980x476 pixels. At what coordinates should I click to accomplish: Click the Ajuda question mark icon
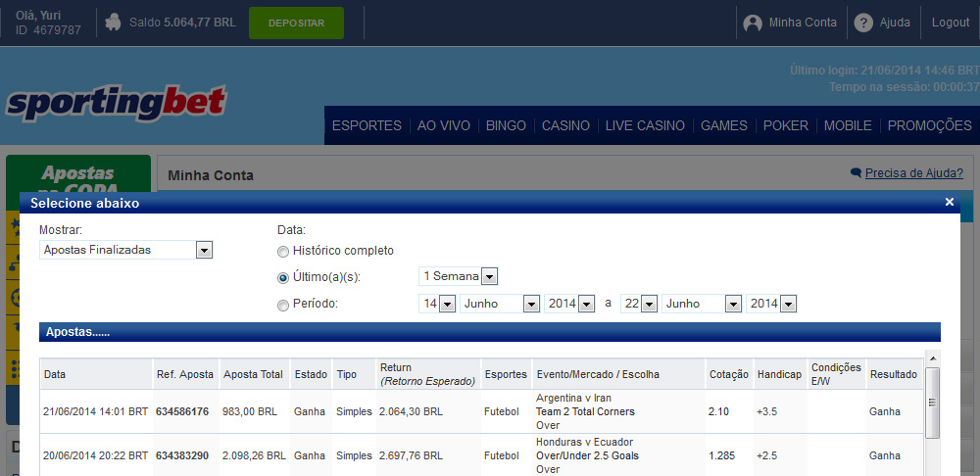tap(863, 24)
